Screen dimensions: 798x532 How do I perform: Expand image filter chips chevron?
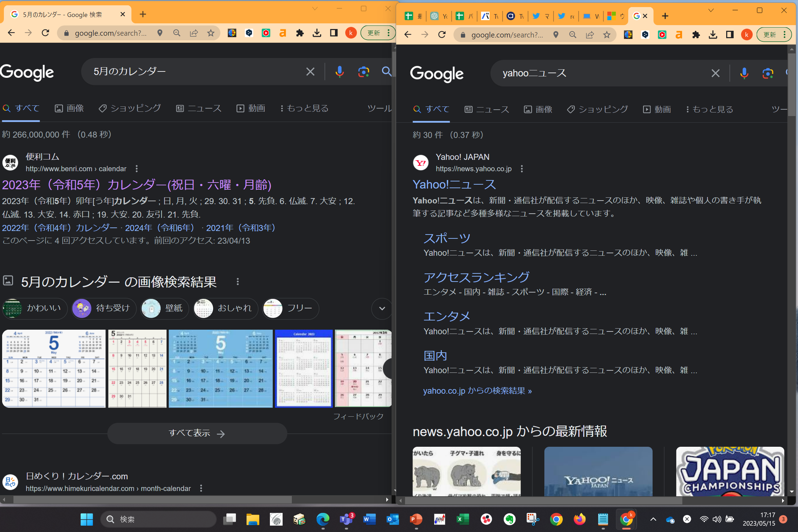click(x=382, y=308)
